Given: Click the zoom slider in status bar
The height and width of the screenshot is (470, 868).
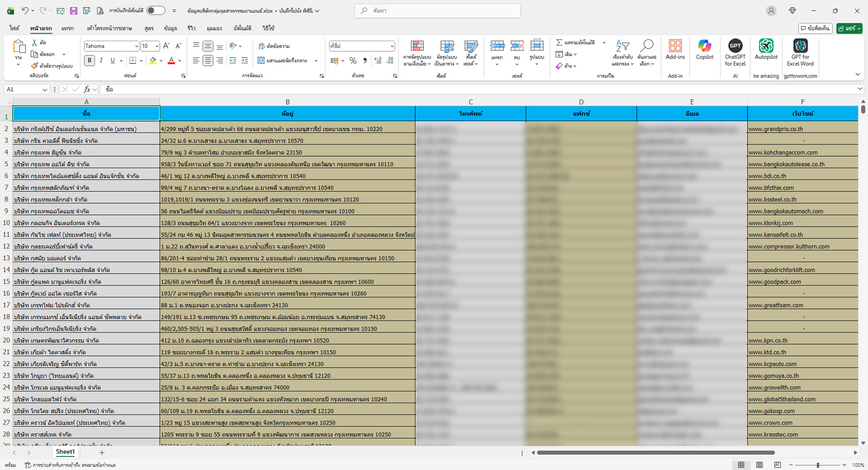Looking at the screenshot, I should coord(818,465).
